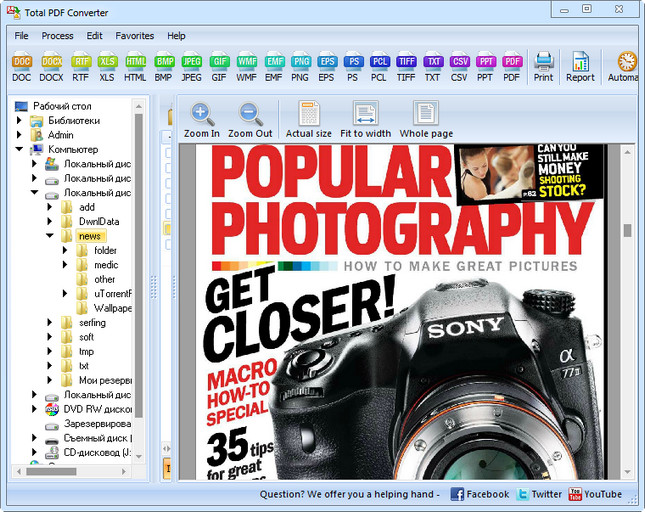Viewport: 645px width, 512px height.
Task: Select the Съемный диск drive item
Action: point(97,438)
